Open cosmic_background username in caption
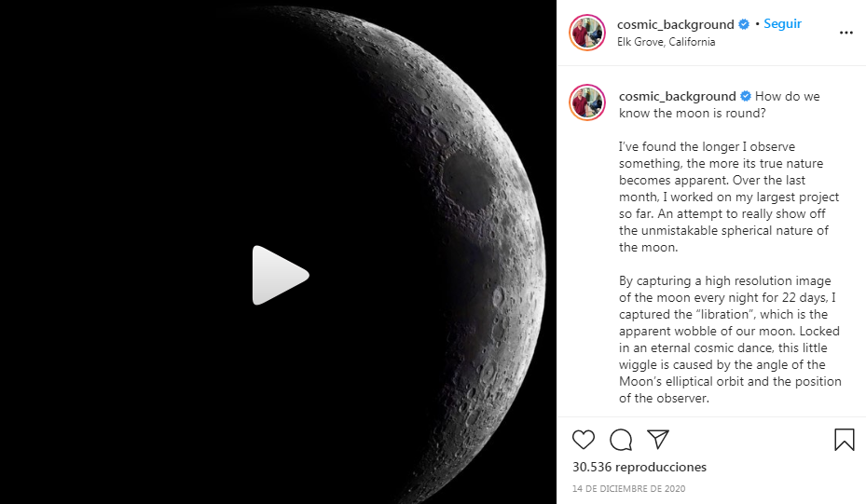The width and height of the screenshot is (866, 504). click(677, 96)
